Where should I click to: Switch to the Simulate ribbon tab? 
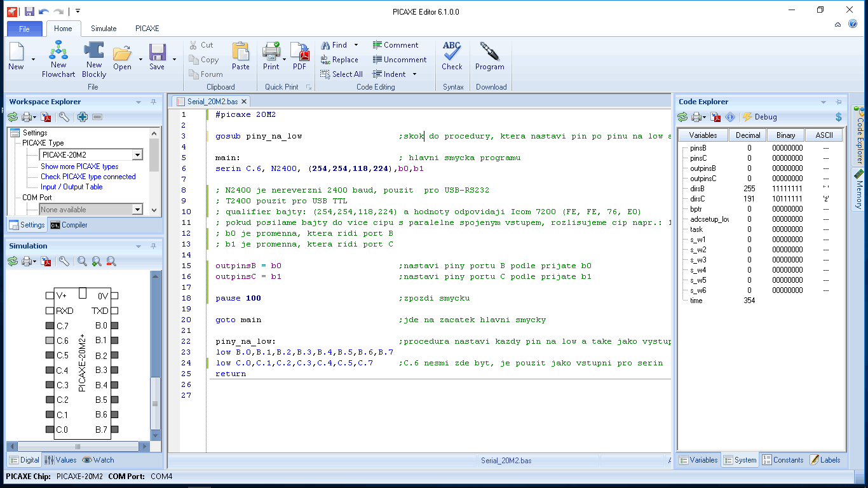tap(104, 29)
